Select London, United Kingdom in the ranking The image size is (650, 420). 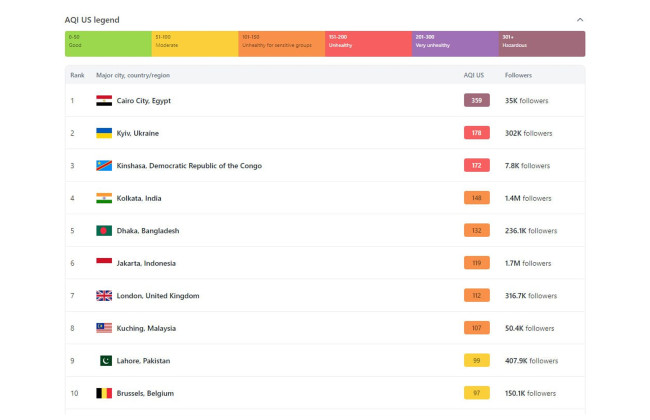coord(158,296)
